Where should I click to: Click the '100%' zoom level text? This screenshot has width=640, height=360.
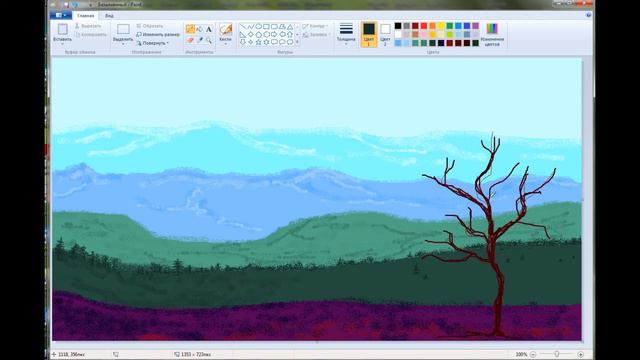click(521, 354)
